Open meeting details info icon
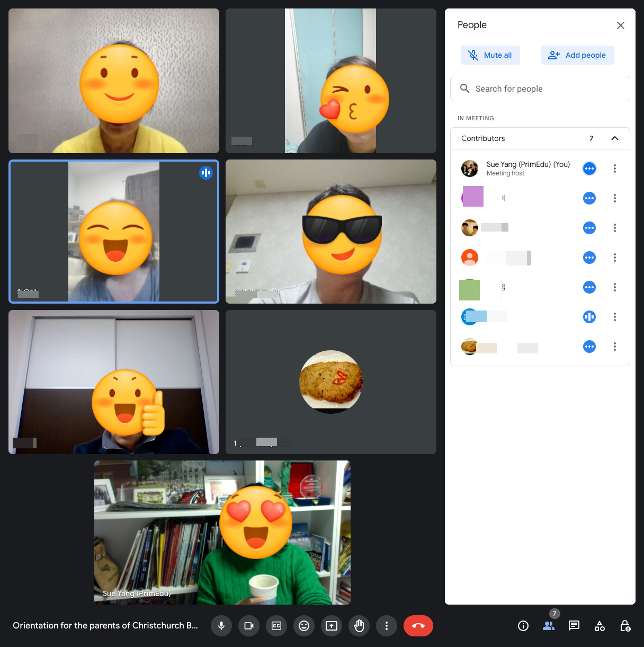644x647 pixels. pyautogui.click(x=523, y=626)
